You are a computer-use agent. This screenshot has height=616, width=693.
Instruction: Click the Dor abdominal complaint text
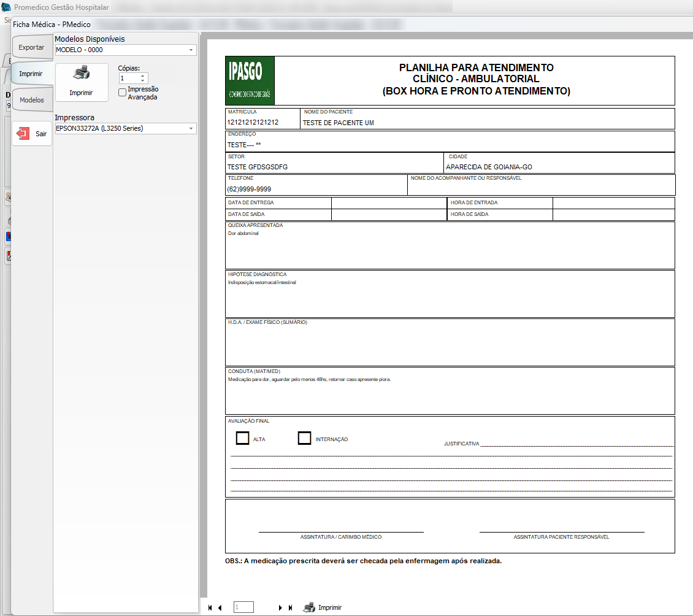coord(243,234)
